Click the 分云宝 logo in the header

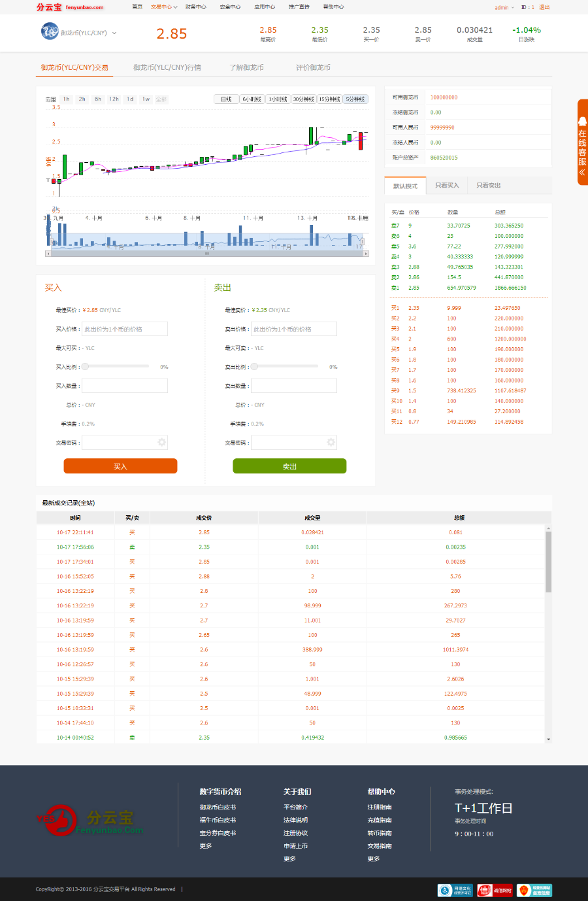pyautogui.click(x=70, y=7)
